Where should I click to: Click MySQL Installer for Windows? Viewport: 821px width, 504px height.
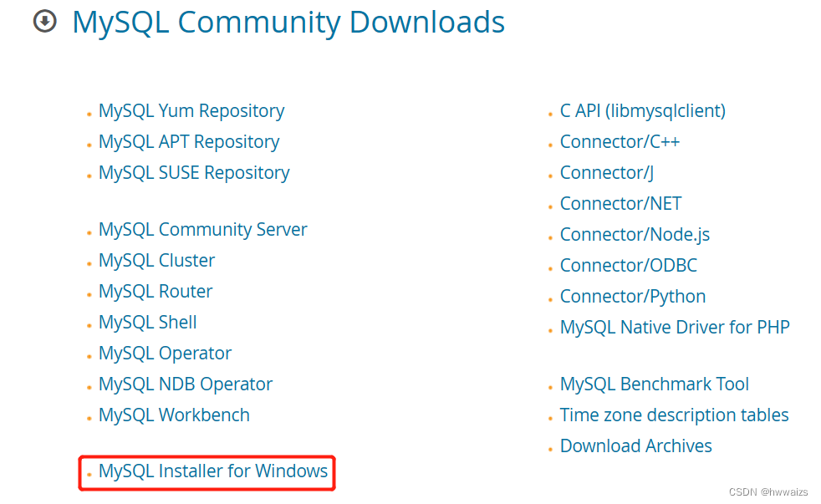[x=213, y=471]
